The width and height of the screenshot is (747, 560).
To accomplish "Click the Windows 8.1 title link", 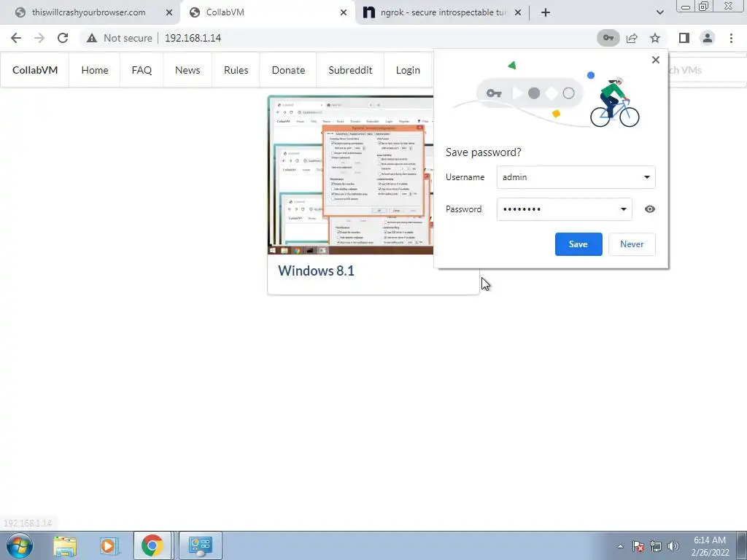I will coord(316,271).
